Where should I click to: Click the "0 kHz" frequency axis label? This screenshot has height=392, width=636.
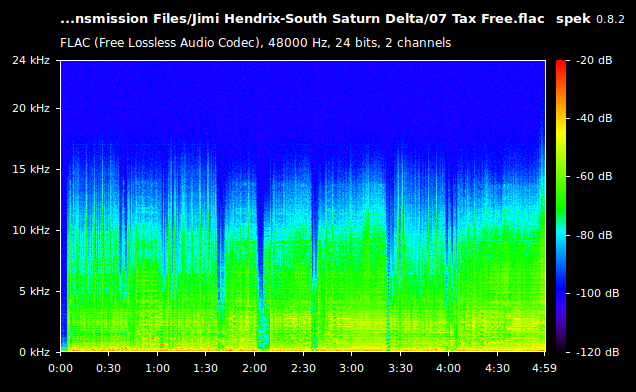click(34, 352)
